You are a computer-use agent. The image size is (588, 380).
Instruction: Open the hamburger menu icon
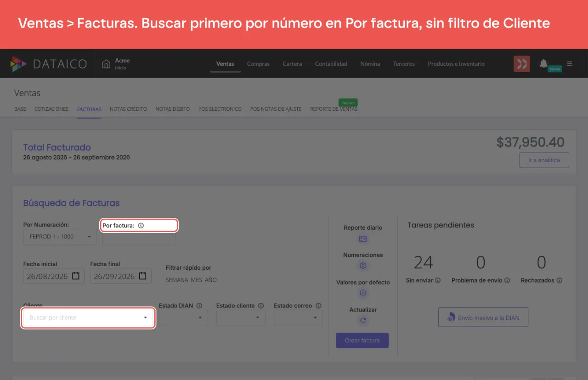coord(570,64)
